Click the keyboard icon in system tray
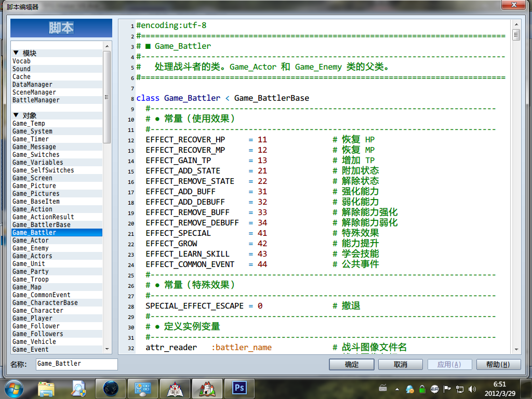This screenshot has width=532, height=399. pyautogui.click(x=383, y=389)
